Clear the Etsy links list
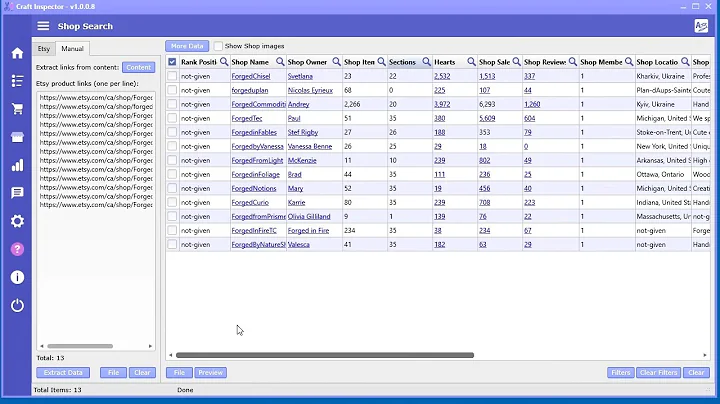 (x=142, y=372)
